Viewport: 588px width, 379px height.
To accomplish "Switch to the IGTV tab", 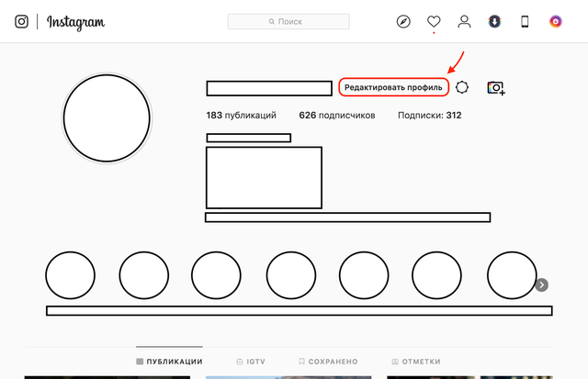I will (252, 362).
